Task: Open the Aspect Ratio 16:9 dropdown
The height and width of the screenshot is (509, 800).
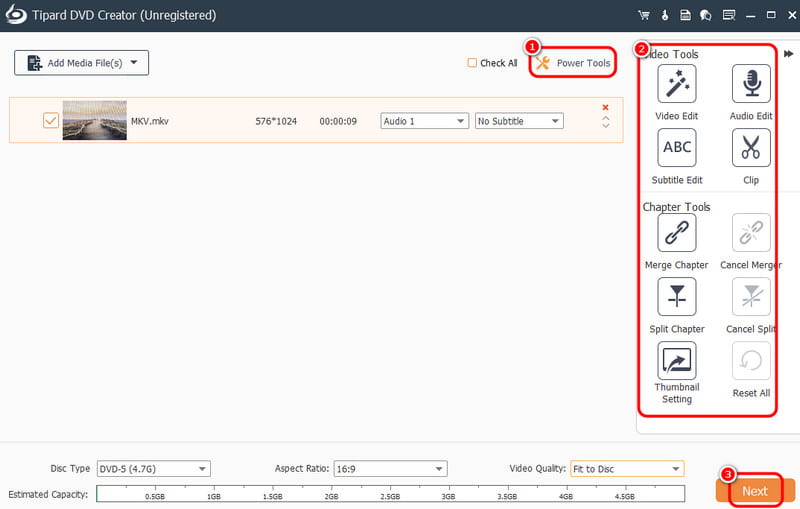Action: [439, 469]
